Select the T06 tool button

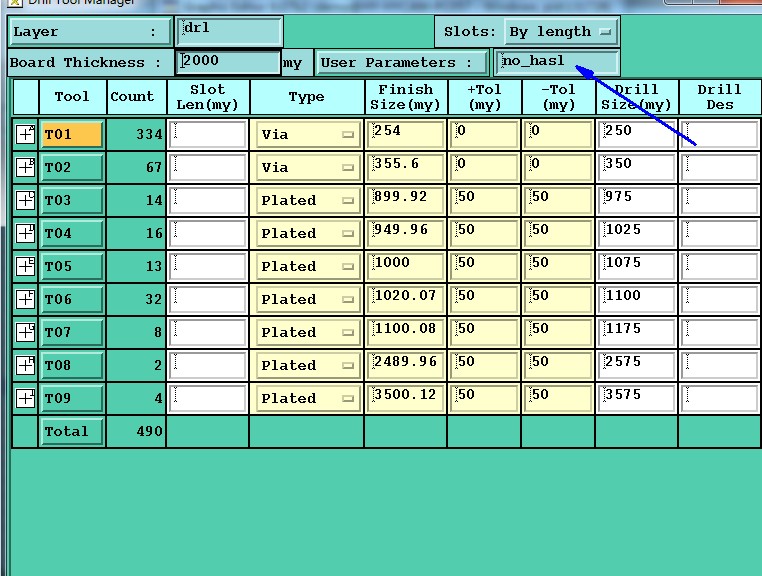click(71, 299)
